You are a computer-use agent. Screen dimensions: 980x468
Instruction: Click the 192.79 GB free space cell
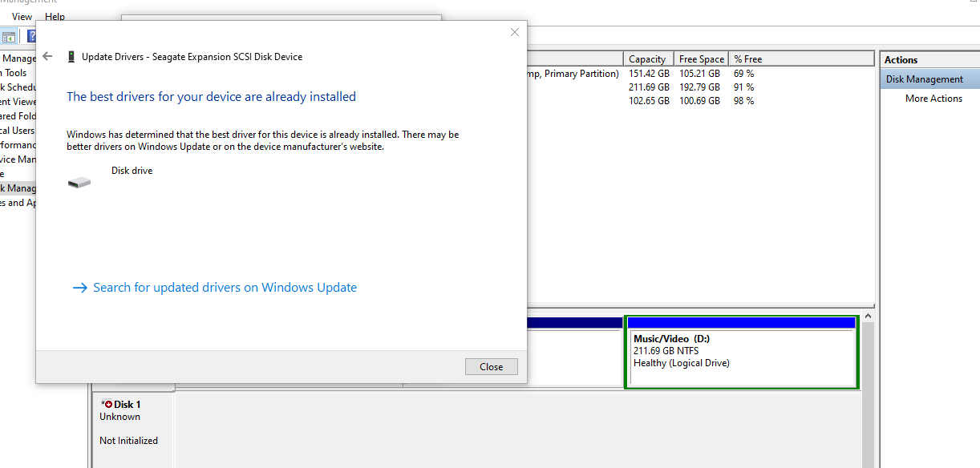699,87
